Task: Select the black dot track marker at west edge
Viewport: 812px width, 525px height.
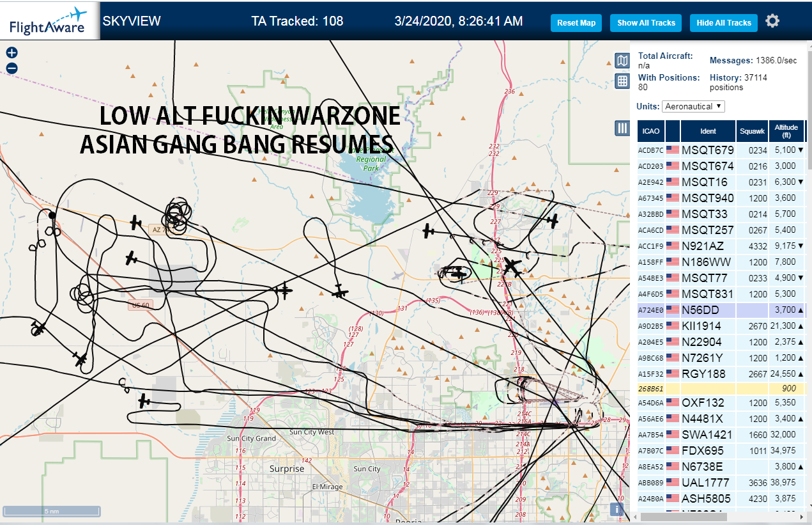Action: pos(52,215)
